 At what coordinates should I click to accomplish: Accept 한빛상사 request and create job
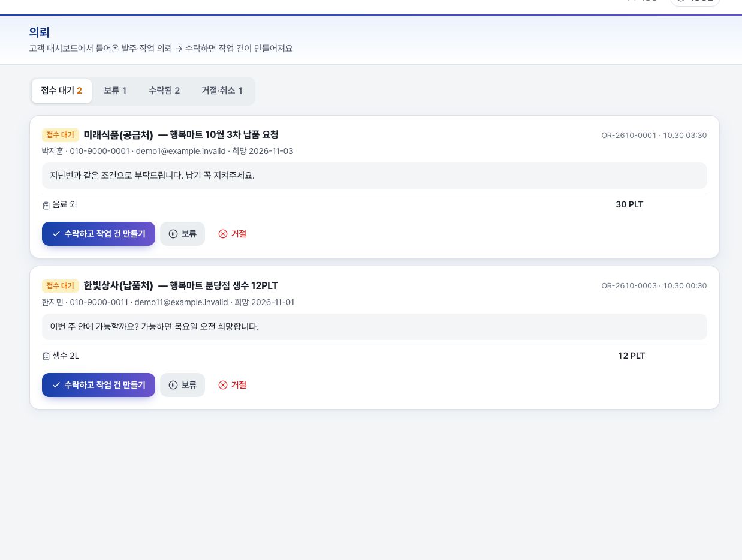(x=98, y=385)
